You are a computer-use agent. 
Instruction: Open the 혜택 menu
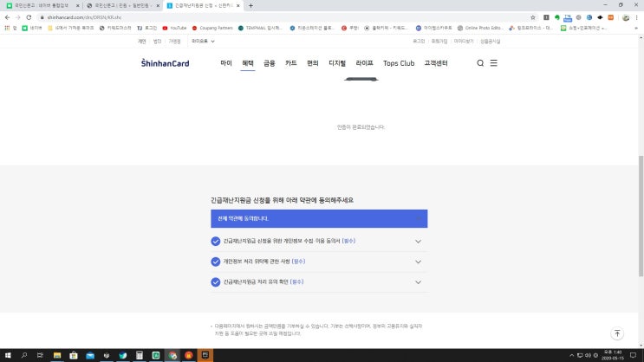248,63
